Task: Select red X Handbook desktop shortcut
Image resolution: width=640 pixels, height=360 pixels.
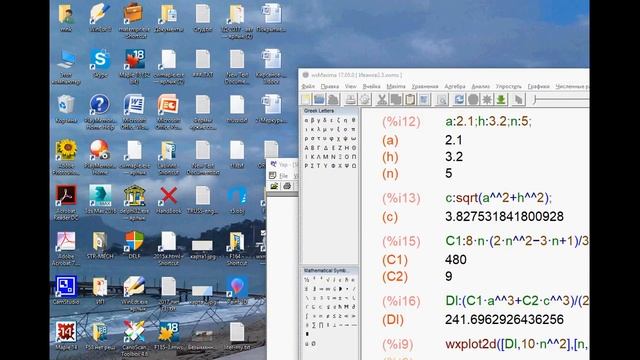Action: [x=169, y=200]
